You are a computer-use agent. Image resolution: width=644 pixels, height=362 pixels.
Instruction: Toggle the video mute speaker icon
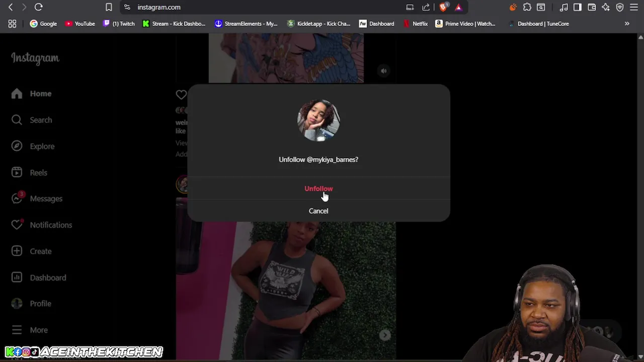(x=384, y=71)
